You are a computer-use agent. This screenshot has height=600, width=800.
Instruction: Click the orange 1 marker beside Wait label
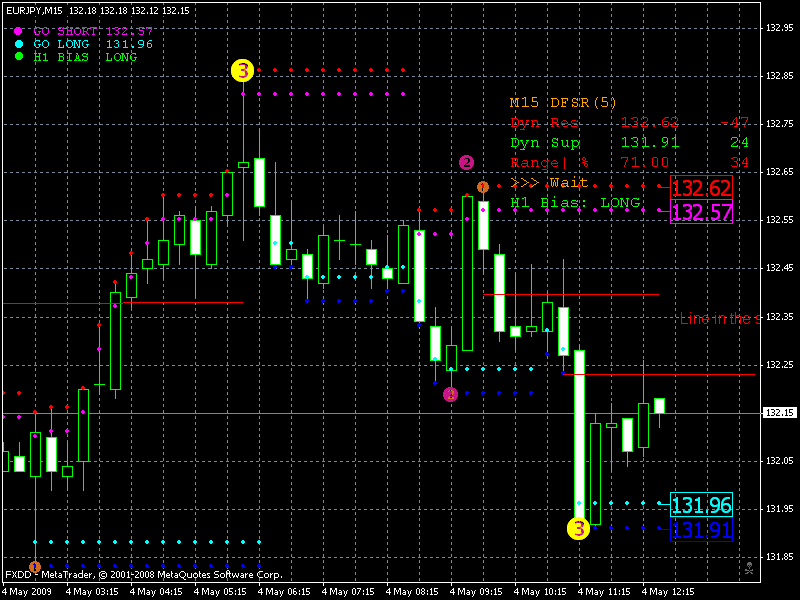point(483,187)
